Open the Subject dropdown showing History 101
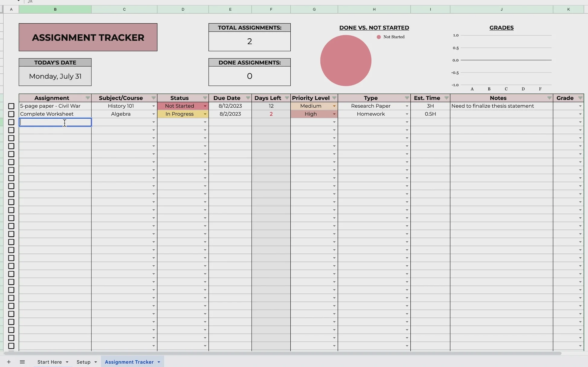 click(153, 106)
